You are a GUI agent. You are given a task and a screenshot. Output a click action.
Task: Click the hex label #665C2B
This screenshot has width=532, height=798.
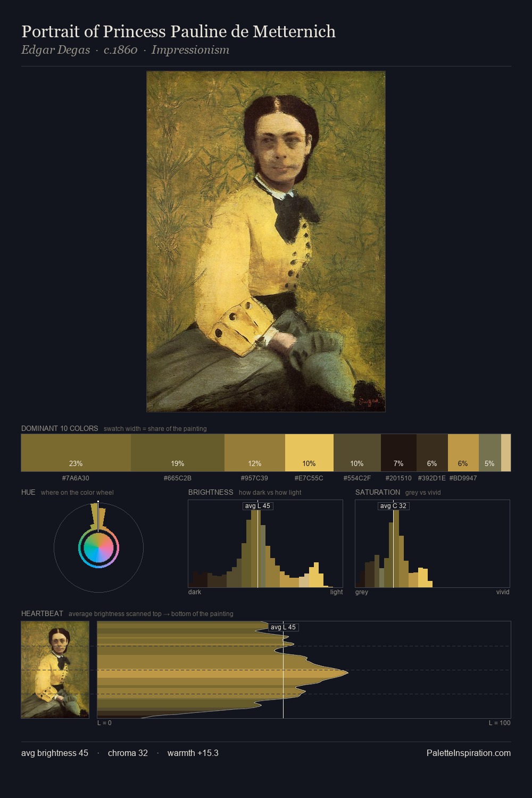tap(178, 478)
